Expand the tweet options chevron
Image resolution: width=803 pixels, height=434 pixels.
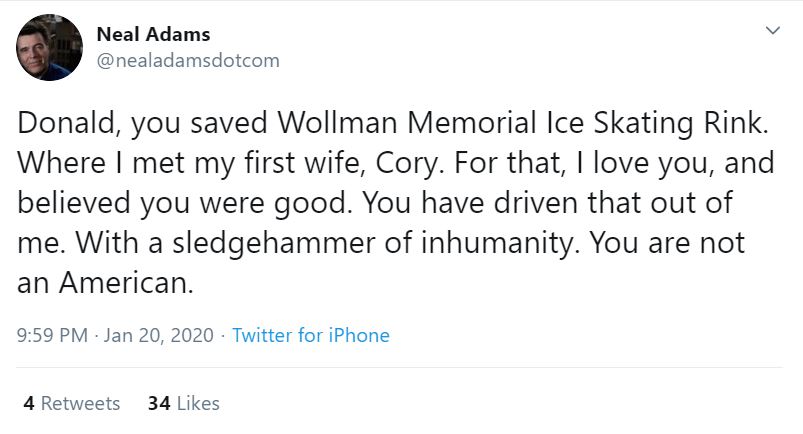coord(771,31)
